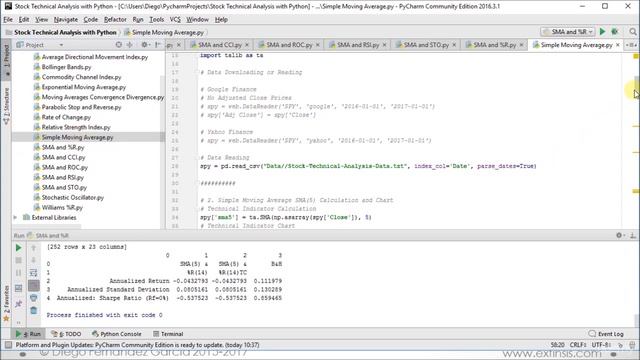Toggle soft-wrap in Run console
Viewport: 640px width, 360px height.
pyautogui.click(x=33, y=273)
